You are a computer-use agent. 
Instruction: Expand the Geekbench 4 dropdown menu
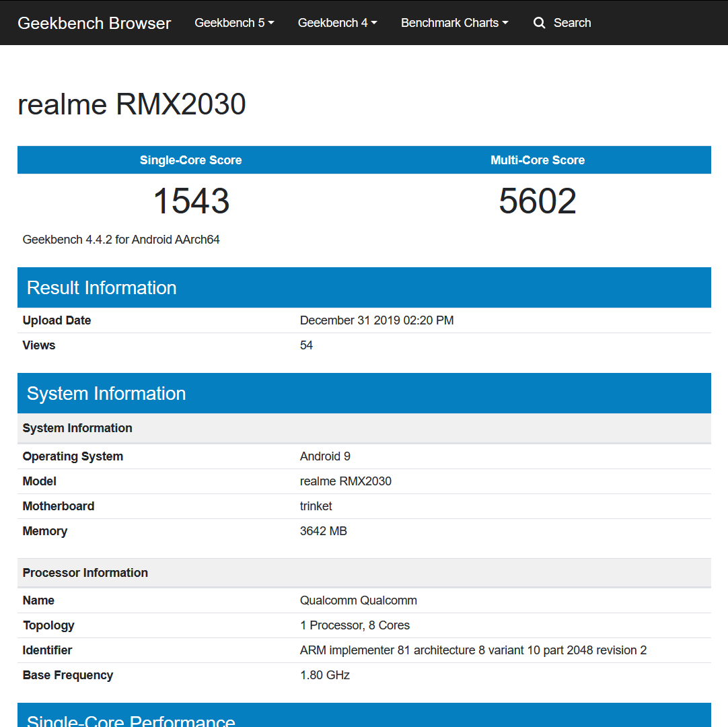coord(337,23)
